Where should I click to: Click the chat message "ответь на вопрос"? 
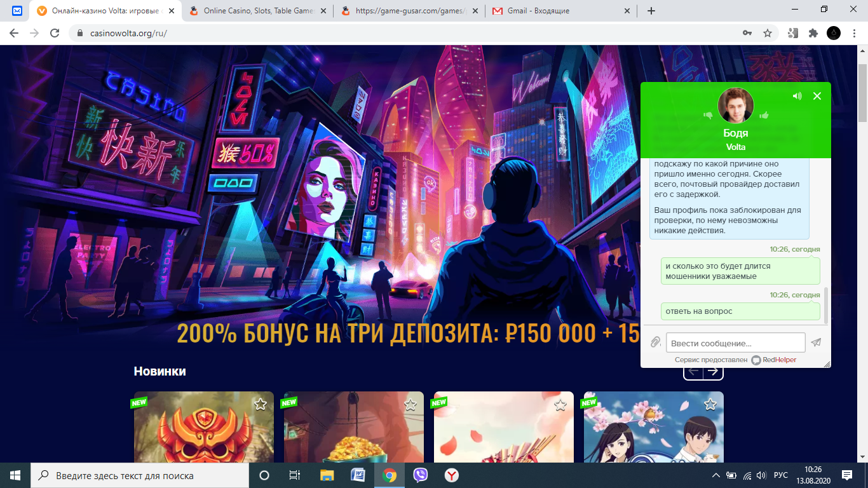coord(740,311)
